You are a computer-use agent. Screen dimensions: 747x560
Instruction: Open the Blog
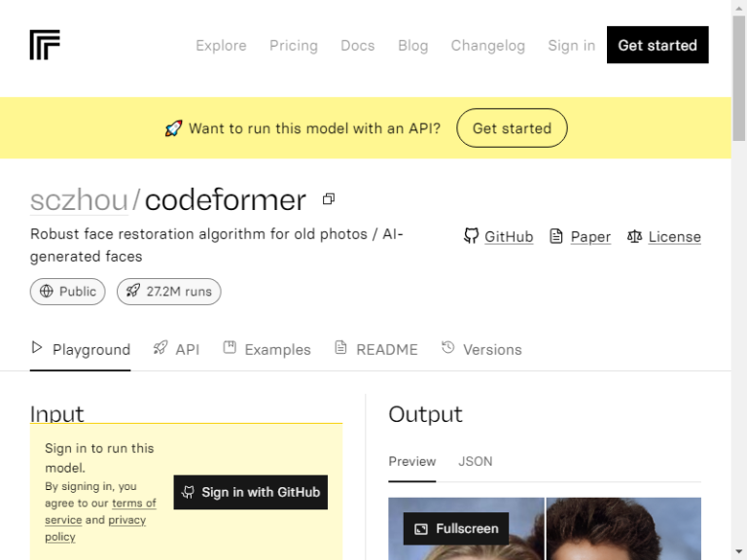tap(413, 46)
